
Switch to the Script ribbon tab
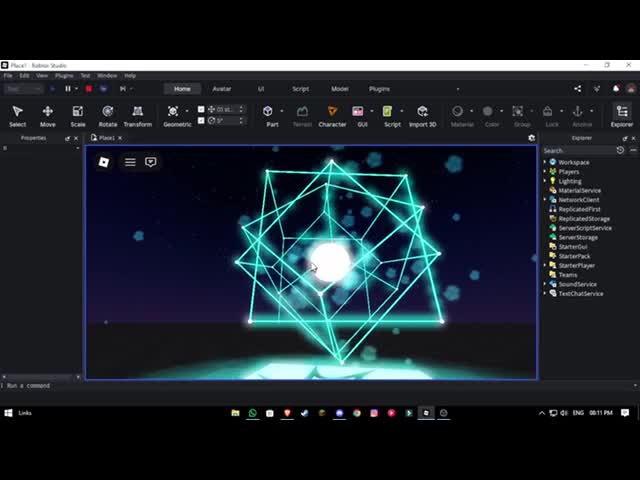[300, 89]
